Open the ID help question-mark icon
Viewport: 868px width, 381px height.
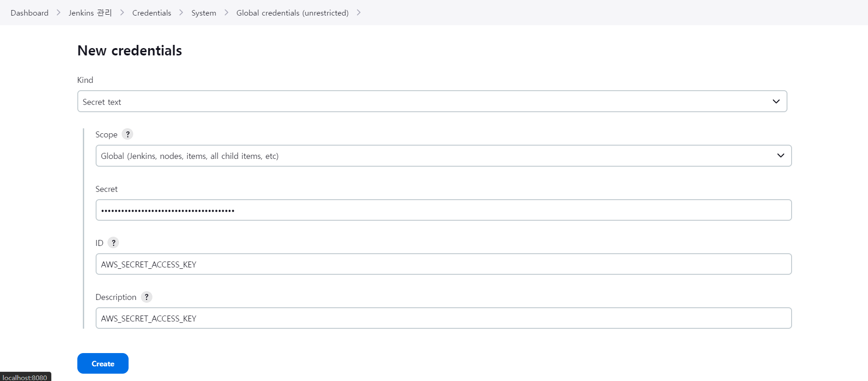113,243
